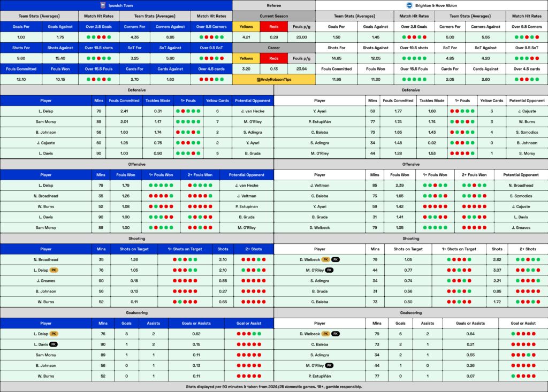Click PK badge beside L. Delap in Ipswich Goalscoring
Viewport: 548px width, 392px height.
click(x=54, y=333)
